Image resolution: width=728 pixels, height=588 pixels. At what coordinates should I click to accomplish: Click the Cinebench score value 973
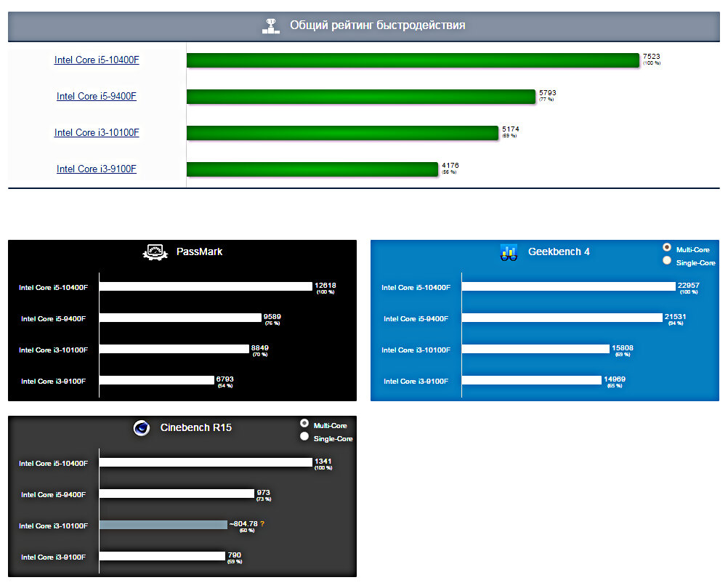tap(263, 492)
